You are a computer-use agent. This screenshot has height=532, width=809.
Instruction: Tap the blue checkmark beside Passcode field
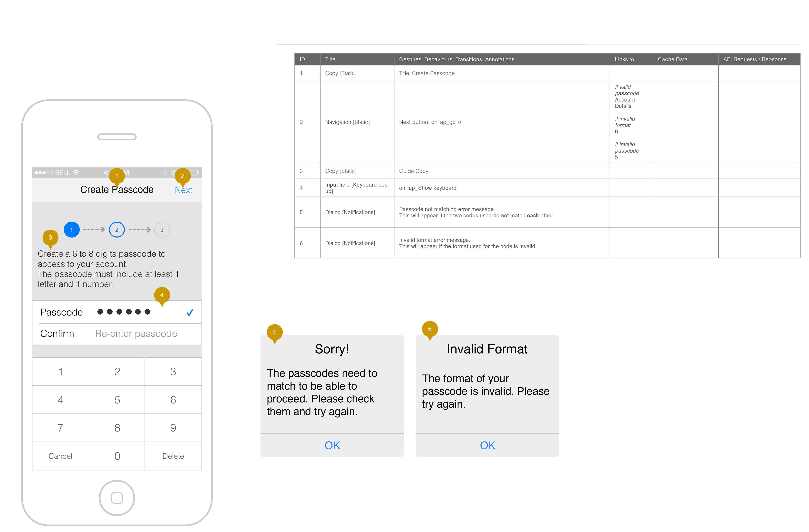190,312
